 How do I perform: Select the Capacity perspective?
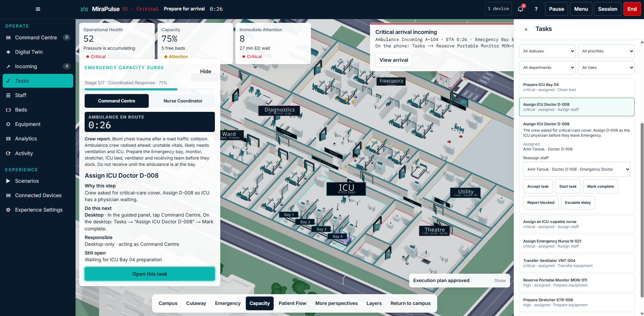tap(260, 304)
